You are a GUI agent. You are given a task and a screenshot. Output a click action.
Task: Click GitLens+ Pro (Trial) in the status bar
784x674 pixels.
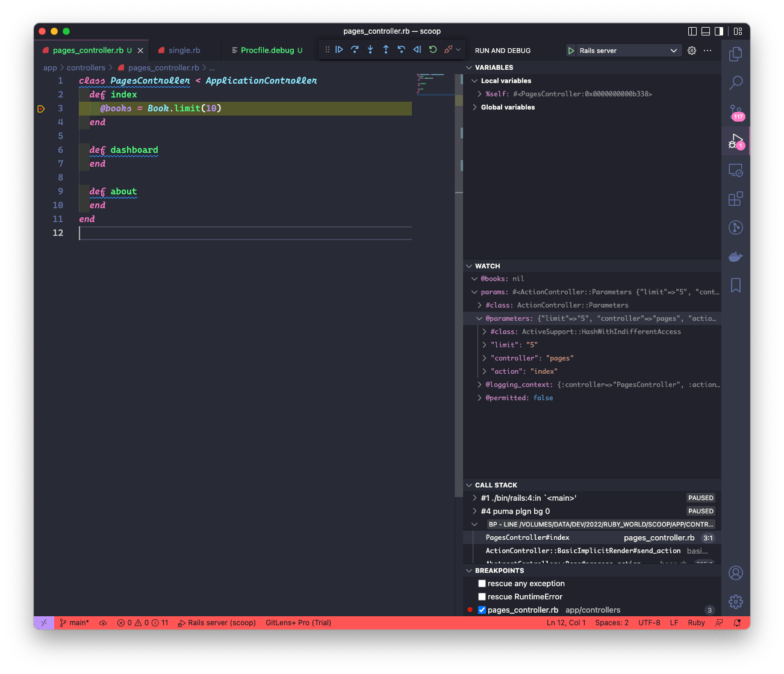coord(298,622)
